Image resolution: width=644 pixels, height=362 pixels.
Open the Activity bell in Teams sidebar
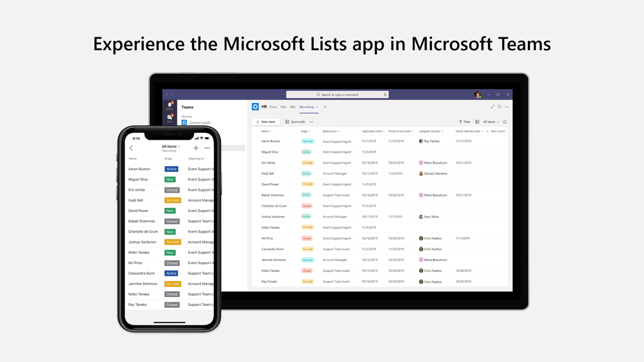(170, 105)
